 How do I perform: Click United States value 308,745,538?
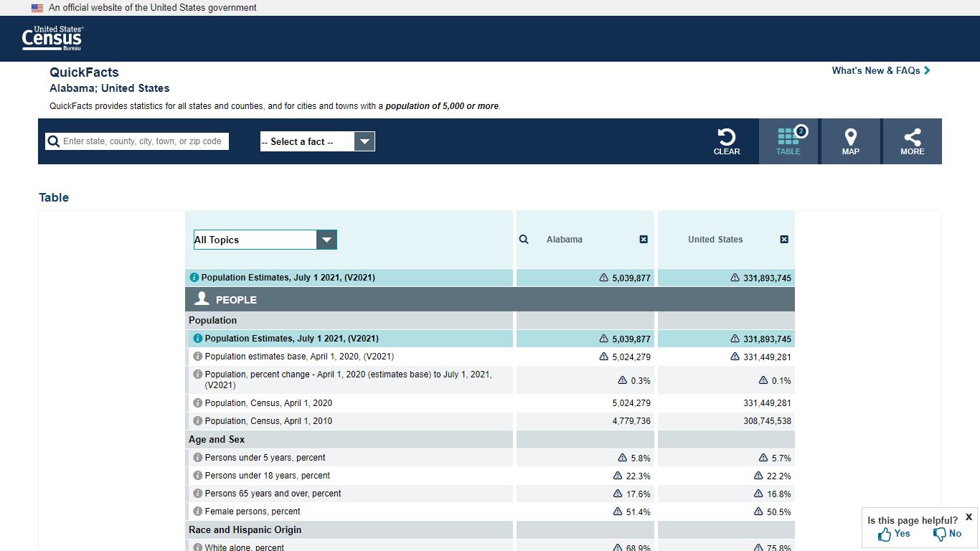(x=767, y=421)
